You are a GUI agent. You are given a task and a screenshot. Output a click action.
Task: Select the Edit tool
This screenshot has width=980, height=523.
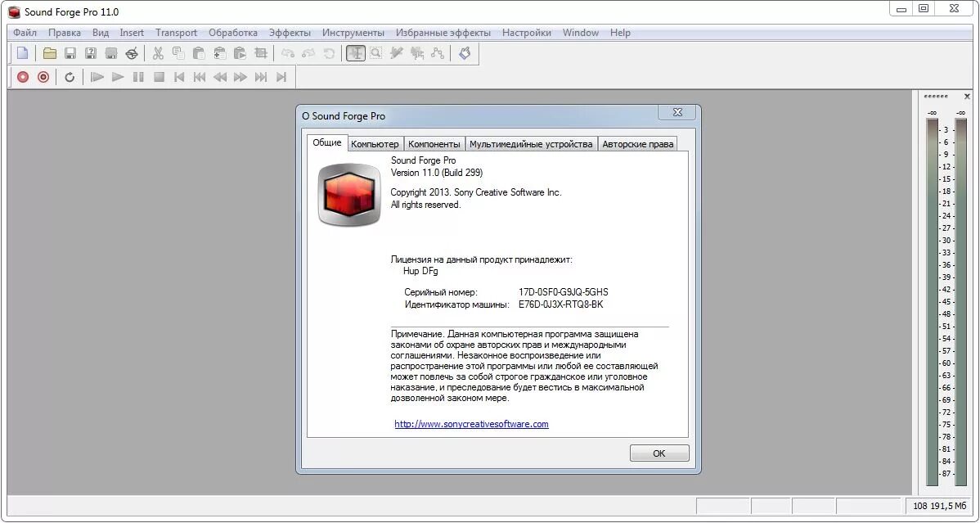(356, 53)
